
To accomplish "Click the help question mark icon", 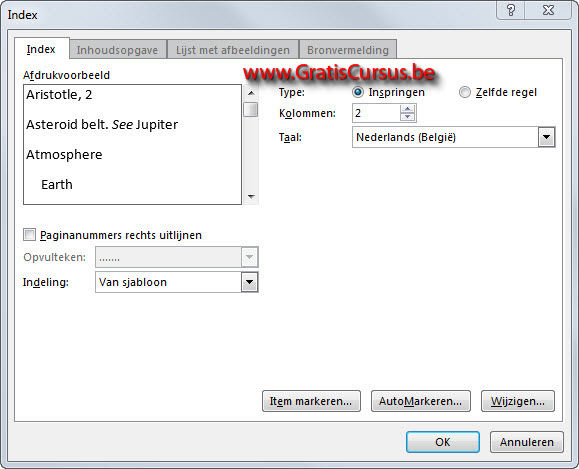I will (511, 10).
